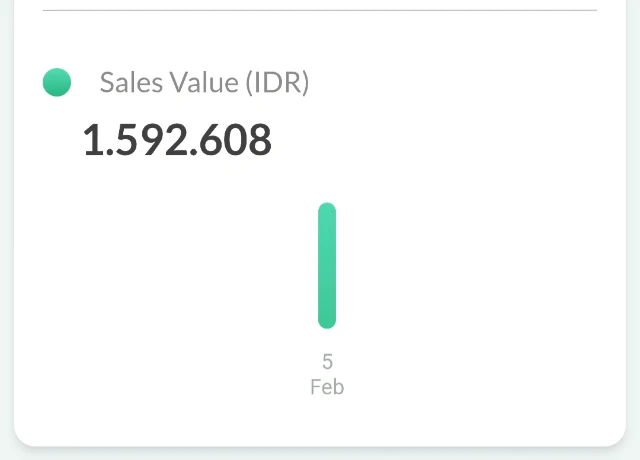Click the "(IDR)" currency text
The width and height of the screenshot is (640, 460).
pyautogui.click(x=277, y=83)
